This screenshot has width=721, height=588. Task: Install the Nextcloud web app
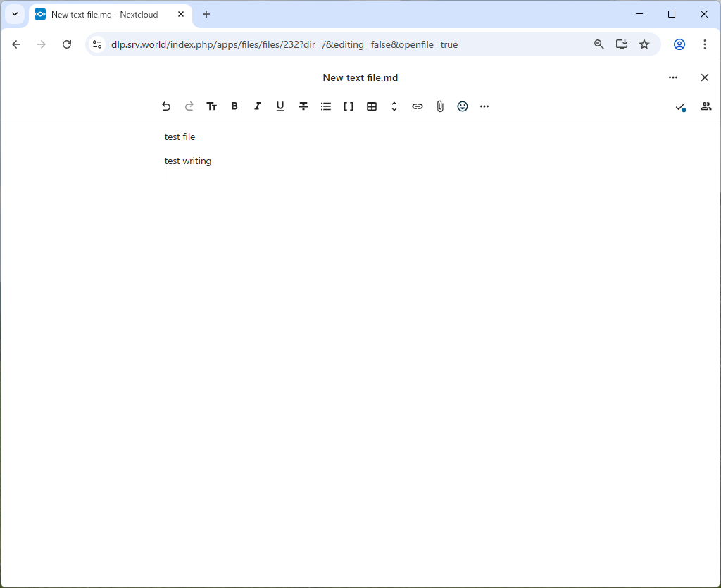pyautogui.click(x=622, y=44)
